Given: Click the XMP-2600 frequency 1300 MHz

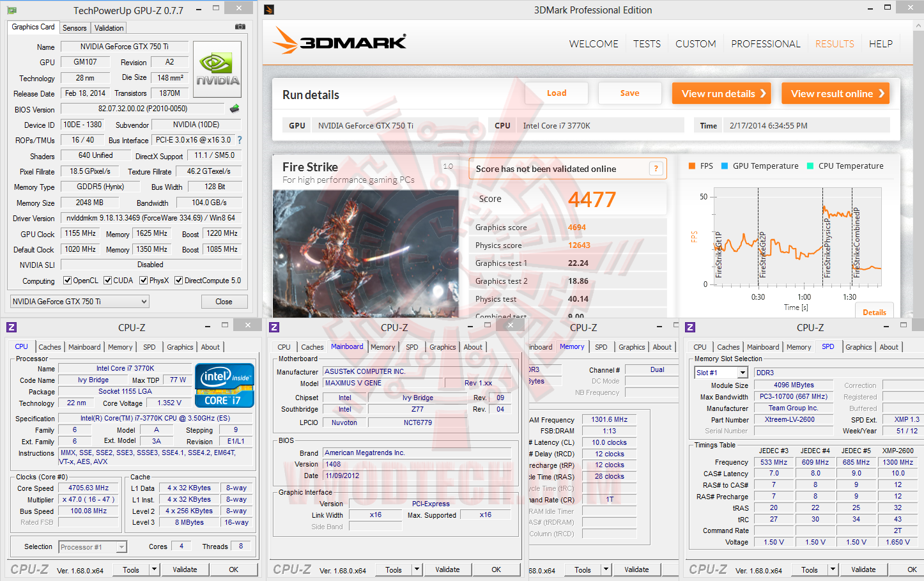Looking at the screenshot, I should pyautogui.click(x=898, y=462).
